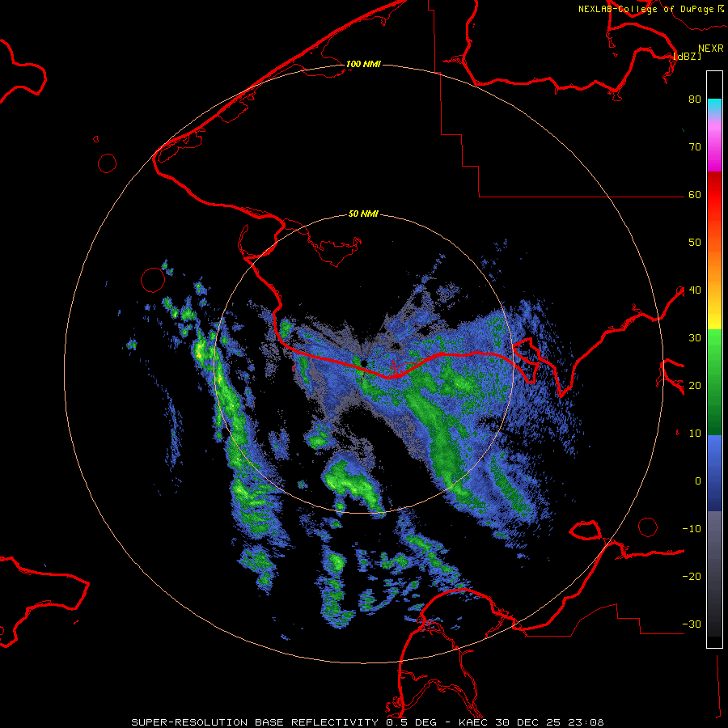Click the 30 DEC 25 23:08 timestamp

pyautogui.click(x=549, y=722)
